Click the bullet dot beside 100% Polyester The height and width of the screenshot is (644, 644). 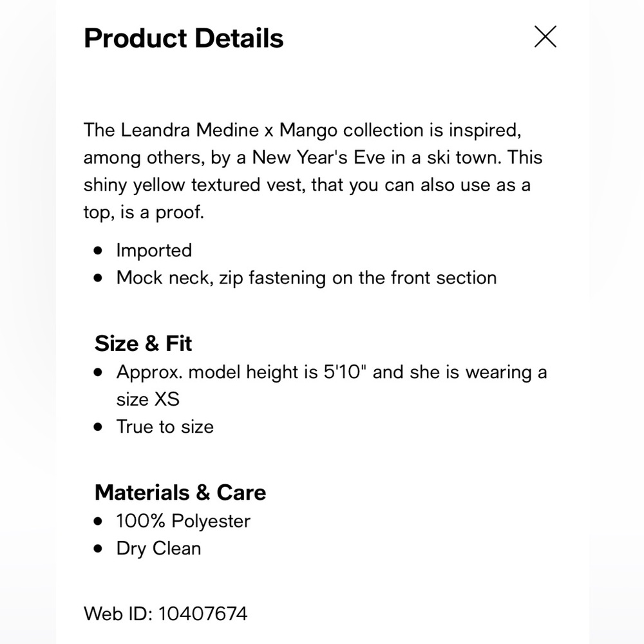click(x=98, y=521)
